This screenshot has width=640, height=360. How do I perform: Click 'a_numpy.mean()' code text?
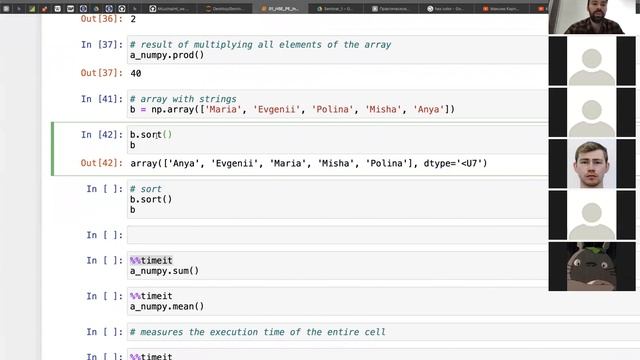click(167, 306)
